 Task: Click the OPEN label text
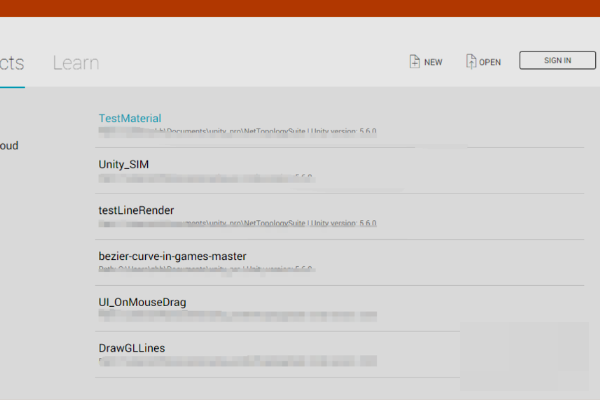click(x=490, y=62)
